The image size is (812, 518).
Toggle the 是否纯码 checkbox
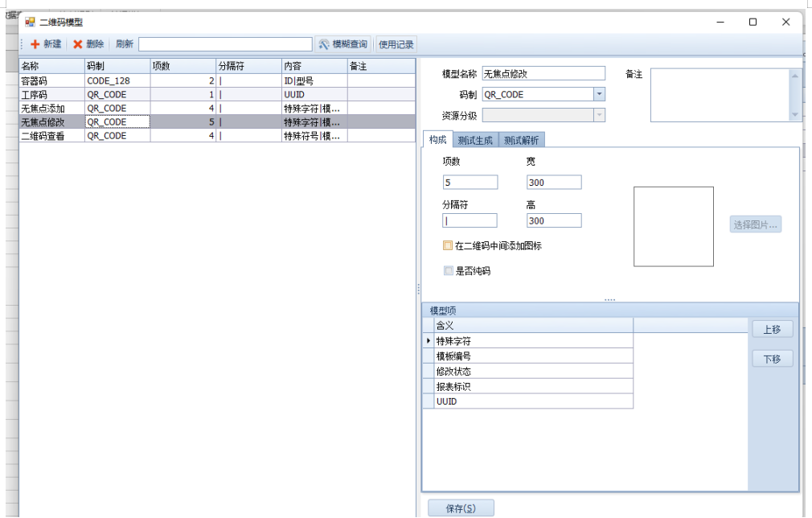[x=449, y=271]
